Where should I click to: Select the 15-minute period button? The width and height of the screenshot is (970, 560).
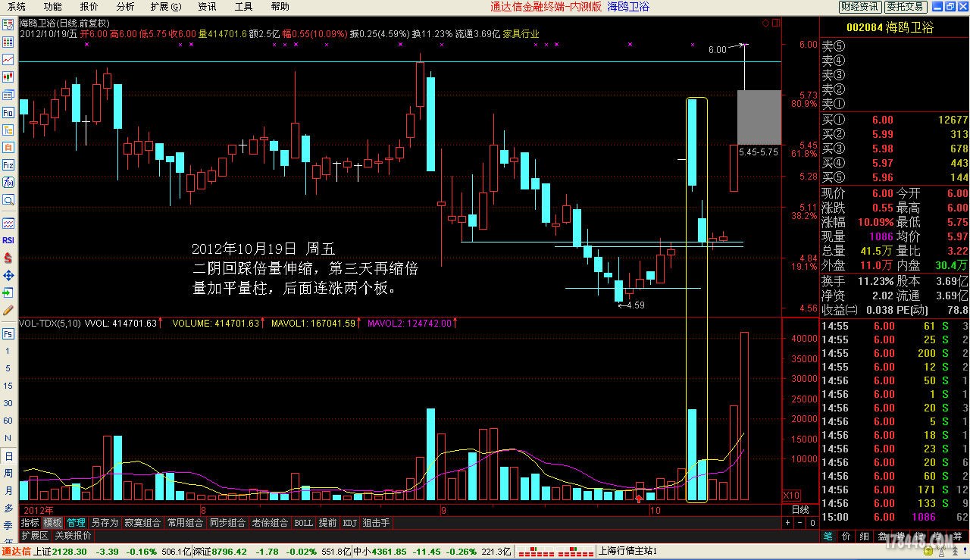8,386
